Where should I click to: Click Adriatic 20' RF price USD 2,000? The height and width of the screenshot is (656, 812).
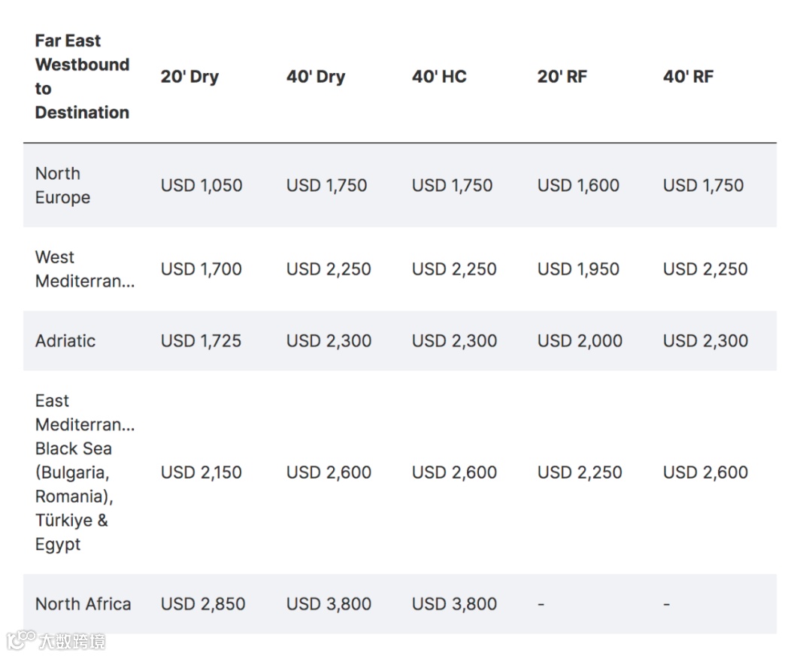click(x=580, y=341)
